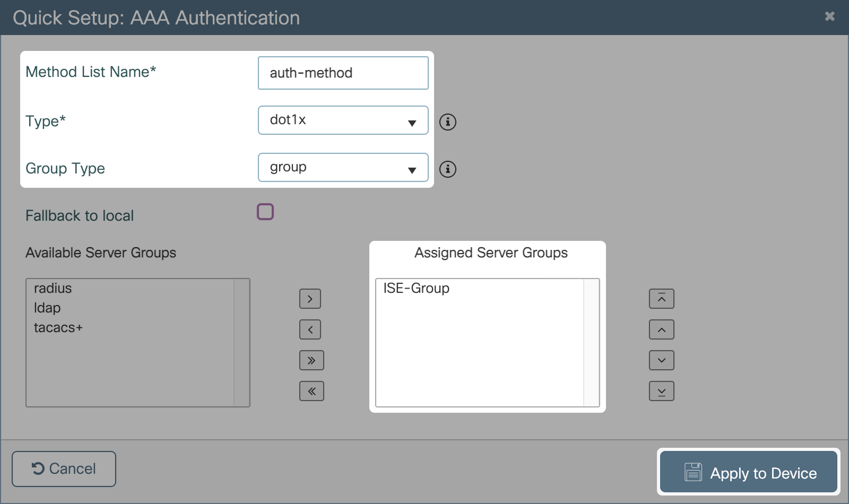This screenshot has width=849, height=504.
Task: Remove selected group from assigned list
Action: tap(310, 329)
